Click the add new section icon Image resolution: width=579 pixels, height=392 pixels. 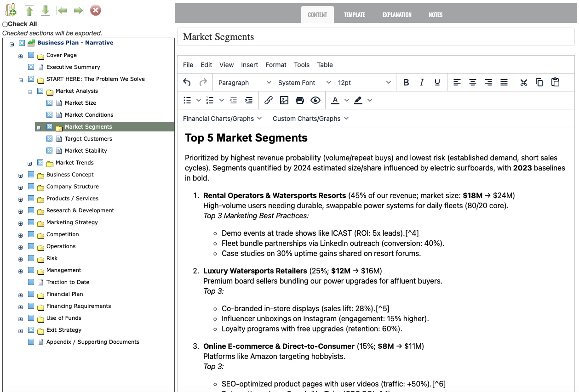pos(11,10)
